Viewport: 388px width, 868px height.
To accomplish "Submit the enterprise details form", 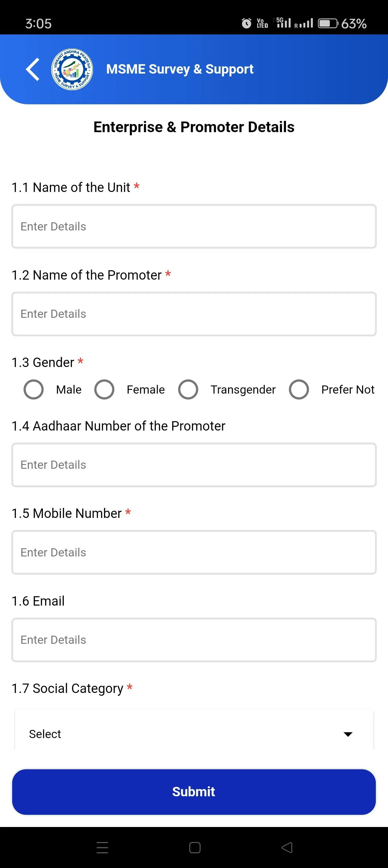I will pyautogui.click(x=194, y=792).
